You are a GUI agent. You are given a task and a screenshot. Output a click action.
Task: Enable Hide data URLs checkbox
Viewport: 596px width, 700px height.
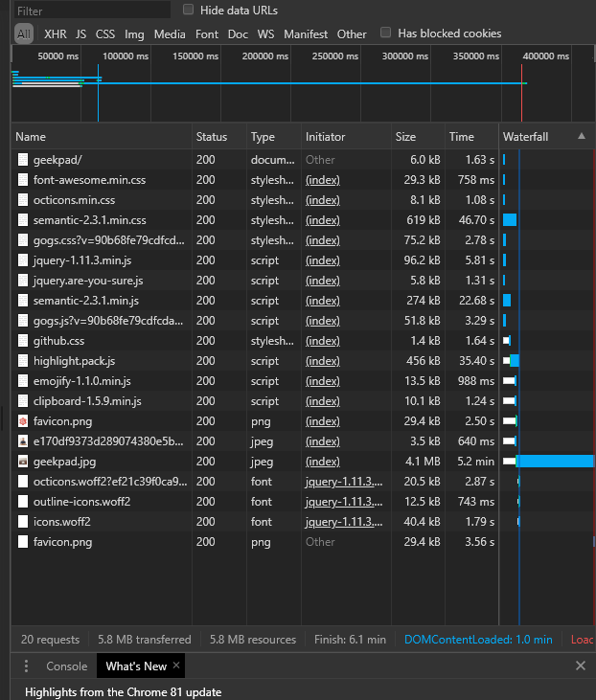pos(188,10)
